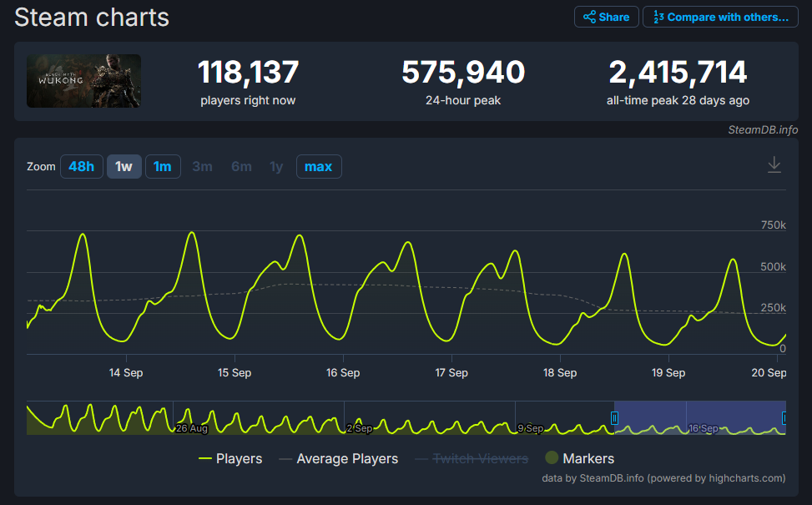Click the Black Myth Wukong game thumbnail
This screenshot has width=812, height=505.
coord(83,81)
